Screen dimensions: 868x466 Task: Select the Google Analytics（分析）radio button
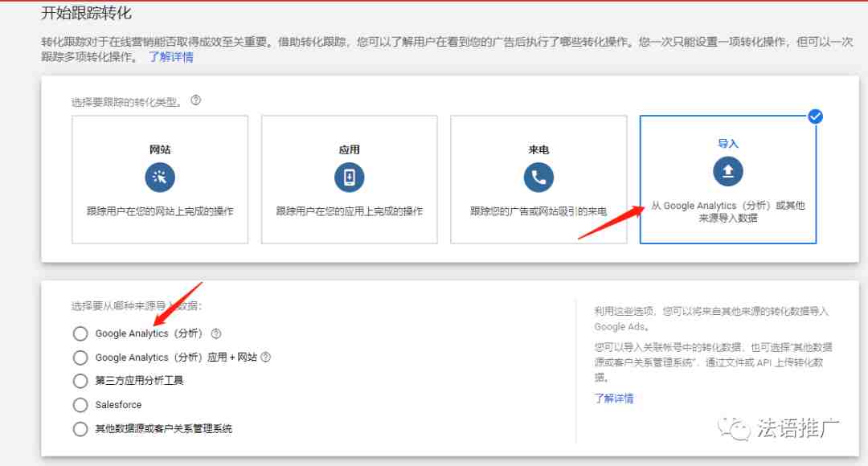click(80, 333)
